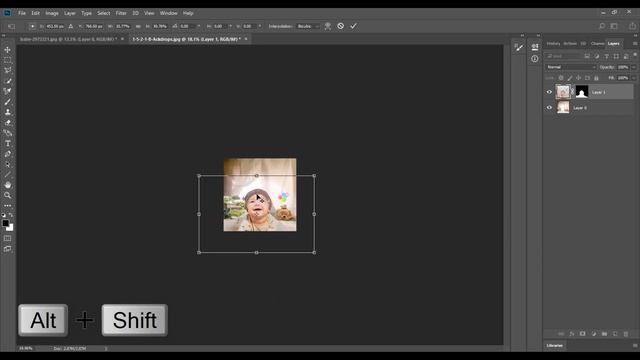Open the Normal blend mode dropdown
The height and width of the screenshot is (360, 640).
pyautogui.click(x=571, y=67)
